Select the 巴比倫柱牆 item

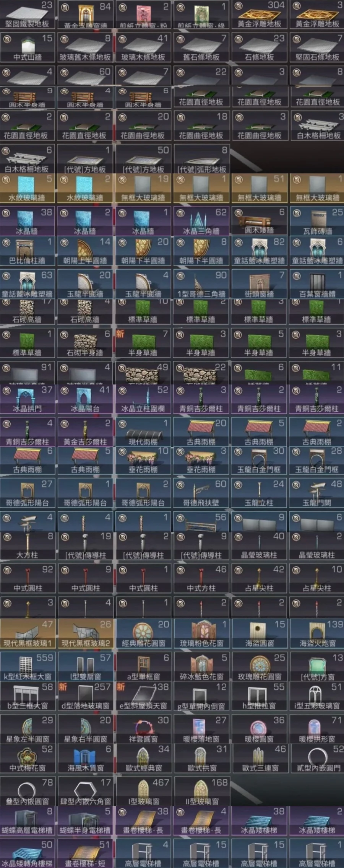28,251
